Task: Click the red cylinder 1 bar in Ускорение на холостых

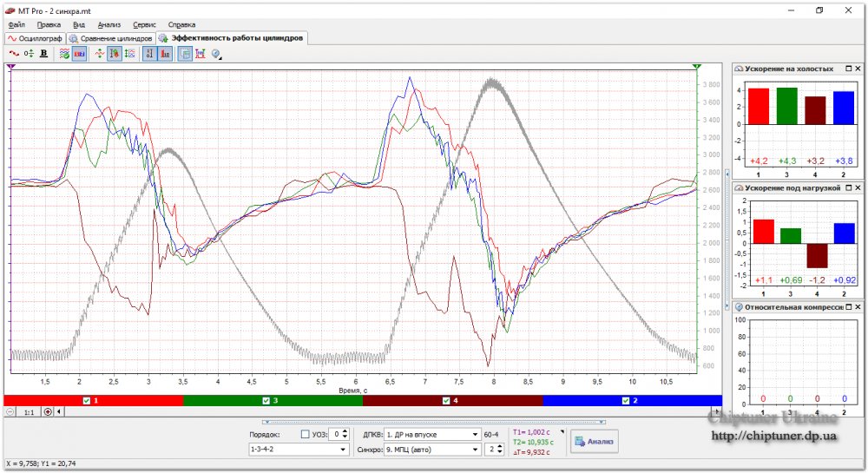Action: (759, 106)
